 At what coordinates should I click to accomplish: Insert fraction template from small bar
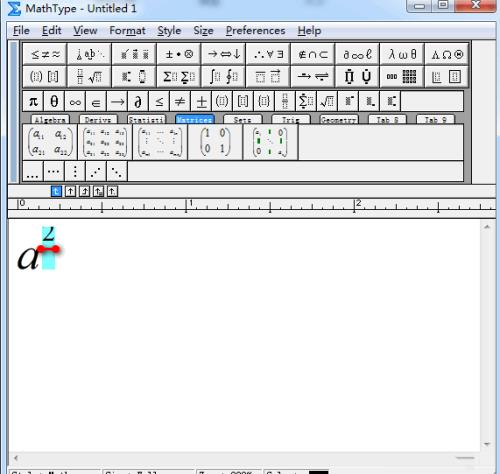coord(285,101)
